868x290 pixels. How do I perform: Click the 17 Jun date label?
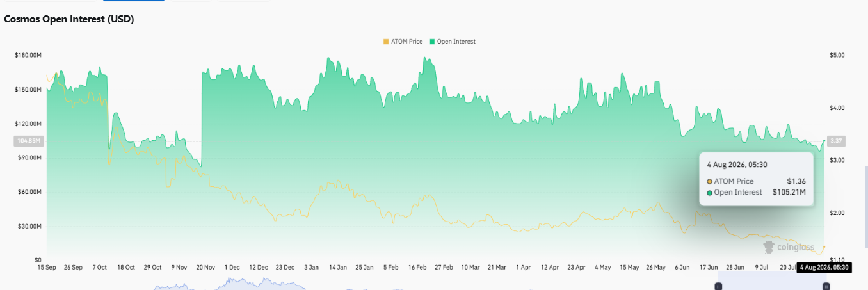tap(709, 267)
